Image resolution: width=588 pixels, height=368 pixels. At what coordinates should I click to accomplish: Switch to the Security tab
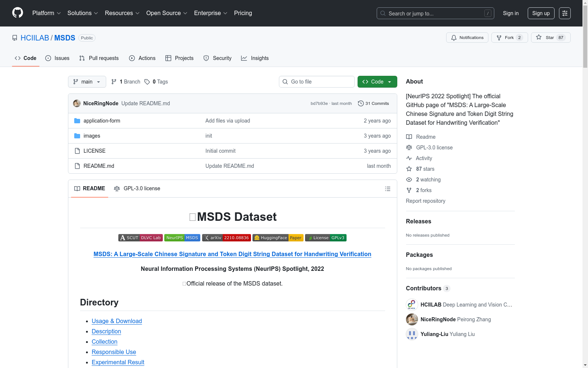point(218,58)
